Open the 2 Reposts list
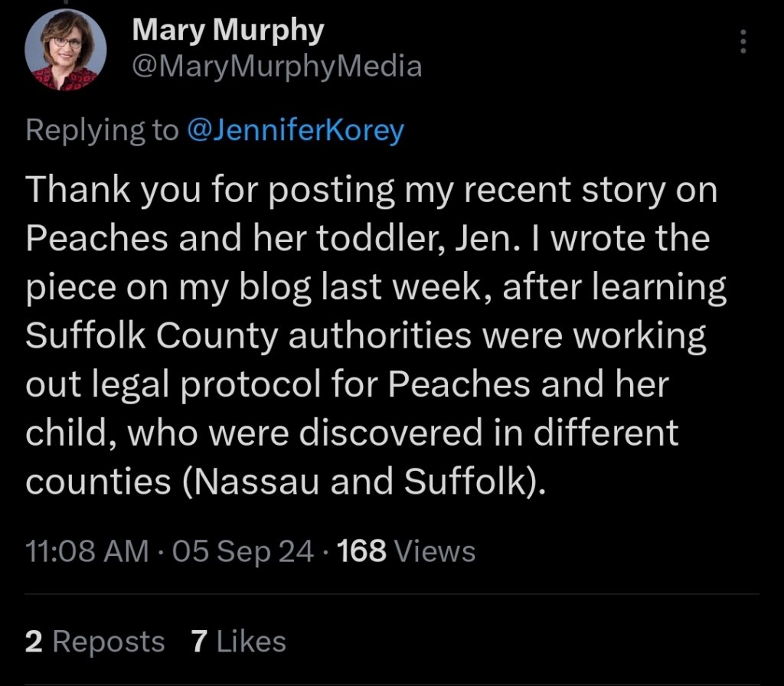The height and width of the screenshot is (686, 784). (x=94, y=642)
